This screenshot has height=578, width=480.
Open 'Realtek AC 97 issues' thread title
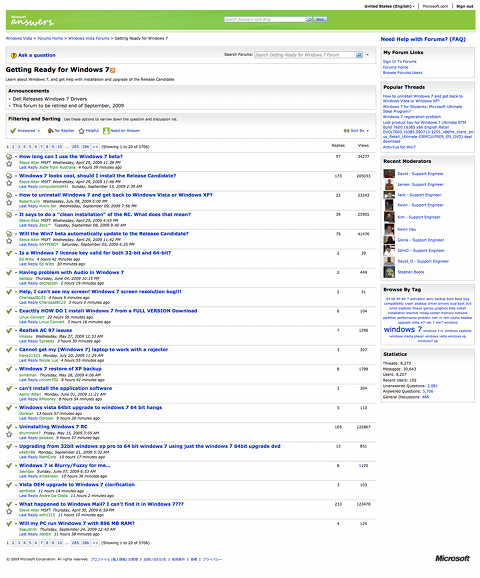pos(45,330)
